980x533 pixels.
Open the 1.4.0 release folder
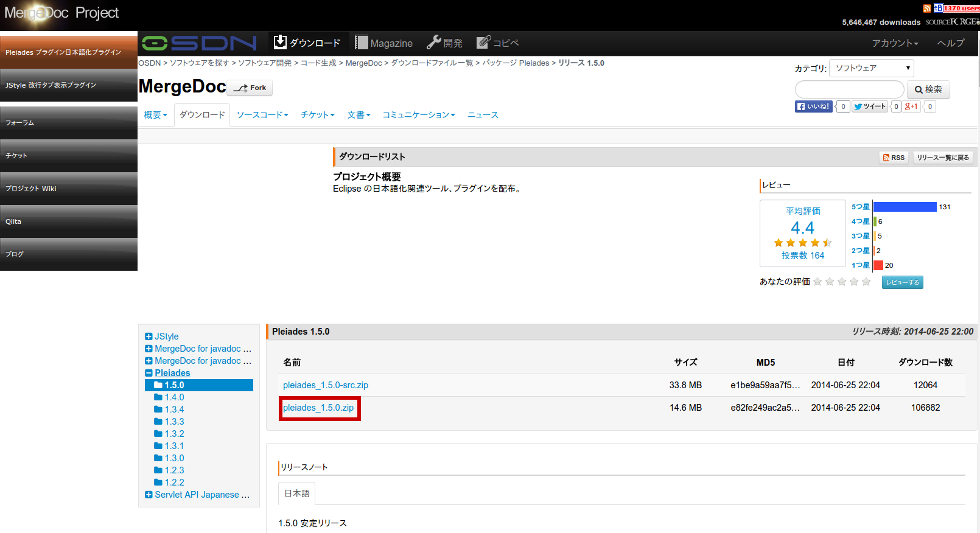169,397
